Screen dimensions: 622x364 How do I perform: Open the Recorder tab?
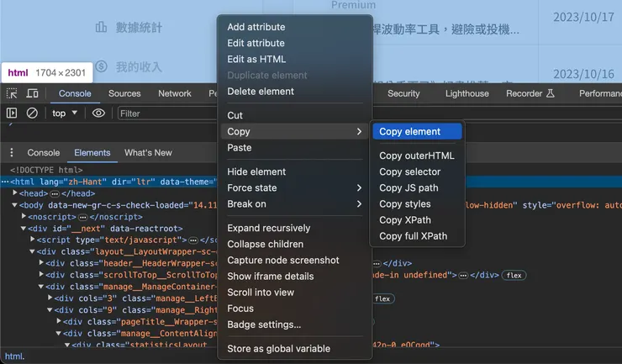click(530, 93)
